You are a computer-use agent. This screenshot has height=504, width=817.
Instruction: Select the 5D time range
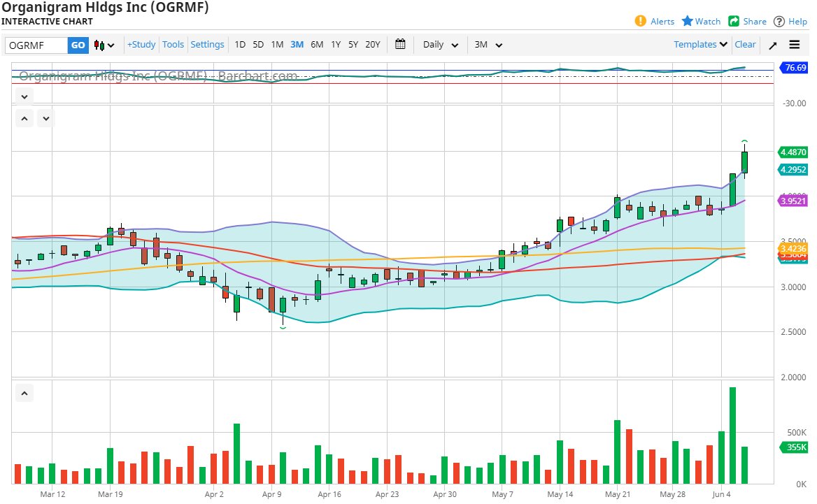click(x=258, y=45)
